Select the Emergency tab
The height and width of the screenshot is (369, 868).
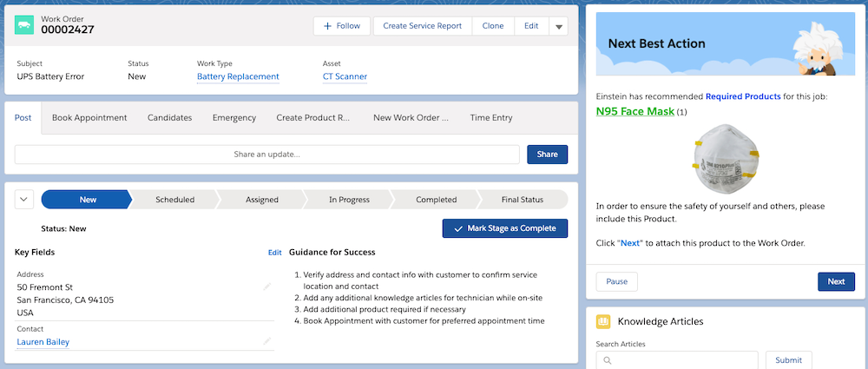tap(234, 118)
